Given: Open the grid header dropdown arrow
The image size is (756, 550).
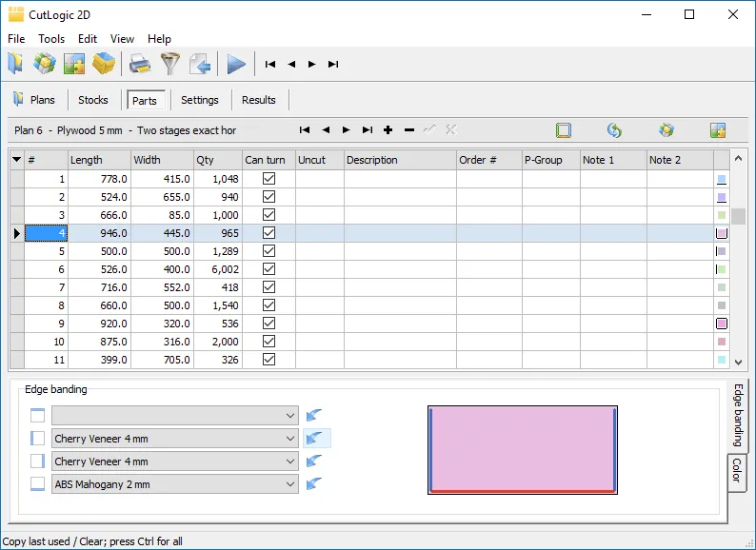Looking at the screenshot, I should click(x=16, y=160).
